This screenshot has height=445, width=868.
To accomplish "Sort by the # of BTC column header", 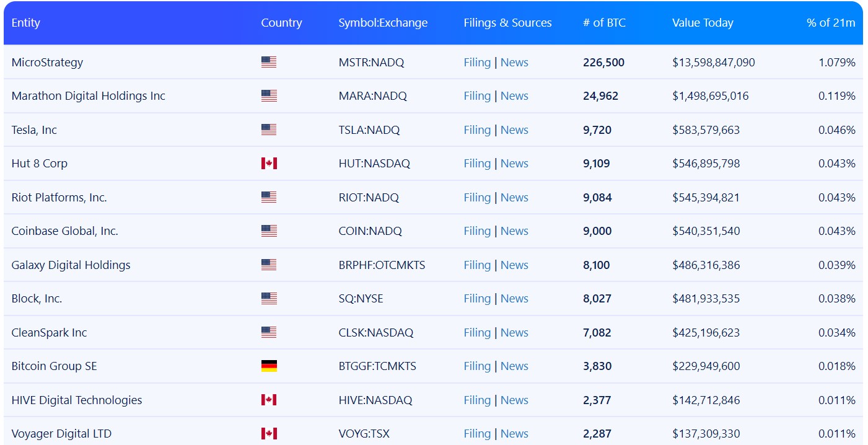I will point(604,23).
